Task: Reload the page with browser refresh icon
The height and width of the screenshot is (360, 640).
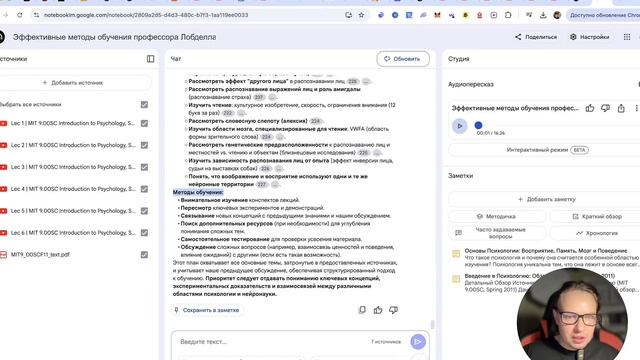Action: click(20, 15)
